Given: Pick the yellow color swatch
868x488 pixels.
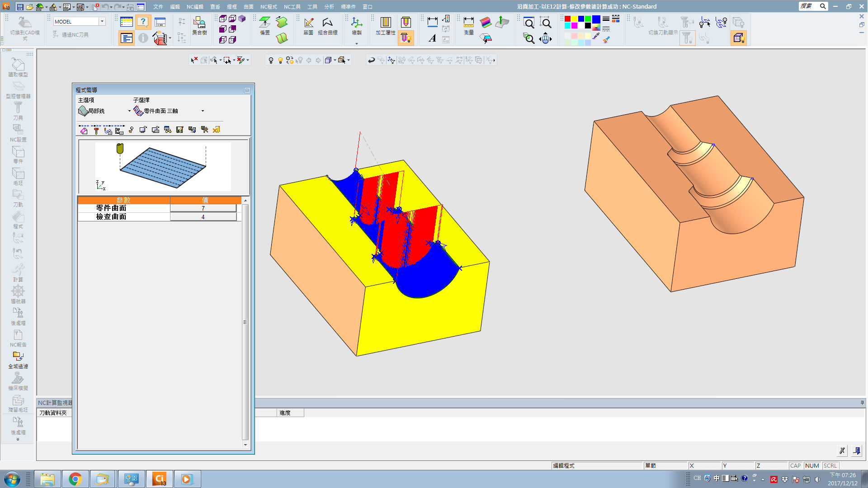Looking at the screenshot, I should [x=574, y=19].
